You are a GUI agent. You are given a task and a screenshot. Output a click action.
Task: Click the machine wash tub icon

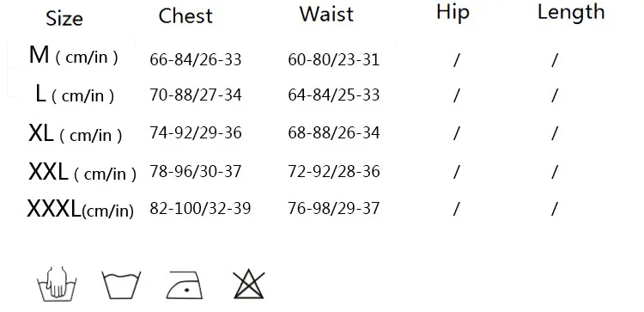tap(121, 284)
